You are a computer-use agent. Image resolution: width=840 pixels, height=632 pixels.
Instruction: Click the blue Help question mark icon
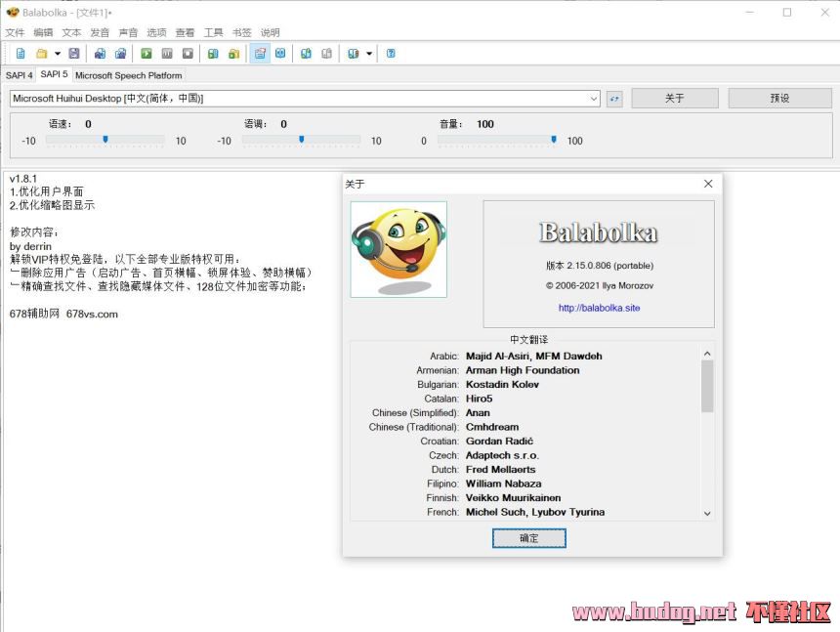click(x=391, y=54)
